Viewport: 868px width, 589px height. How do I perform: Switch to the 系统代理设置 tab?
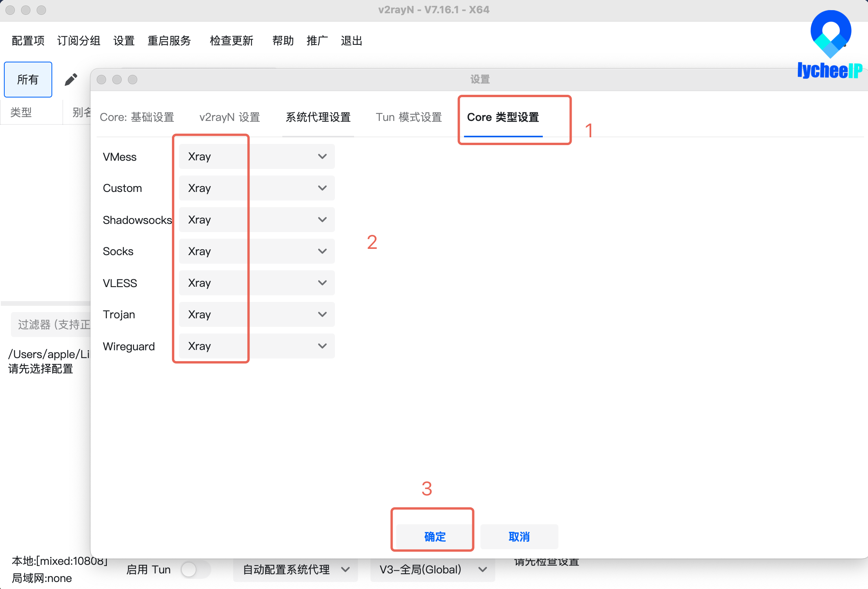317,117
